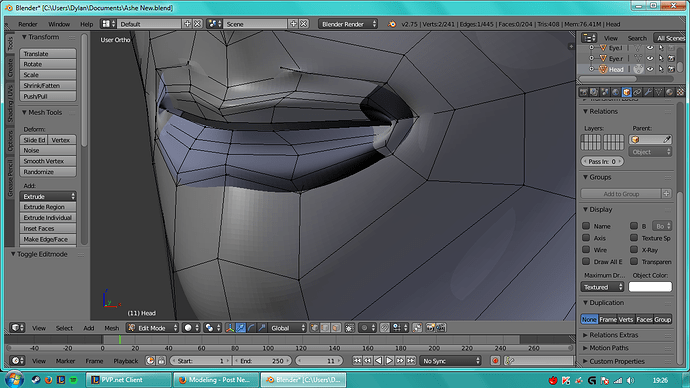Click the OpenGL render image camera icon
Screen dimensions: 690x388
pos(430,328)
